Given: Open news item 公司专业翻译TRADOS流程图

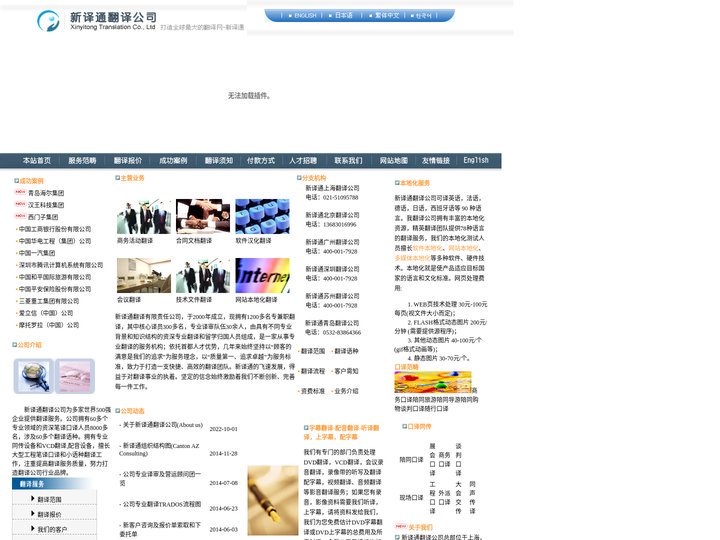Looking at the screenshot, I should click(x=162, y=504).
